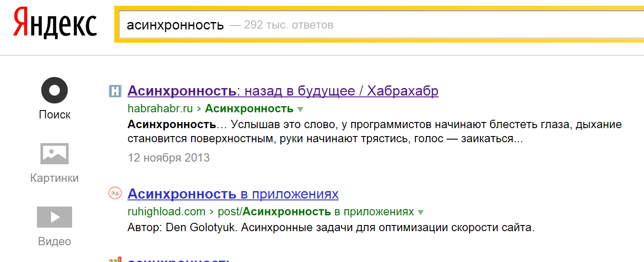
Task: Expand the arrow after ruhighload.com post path
Action: [421, 212]
